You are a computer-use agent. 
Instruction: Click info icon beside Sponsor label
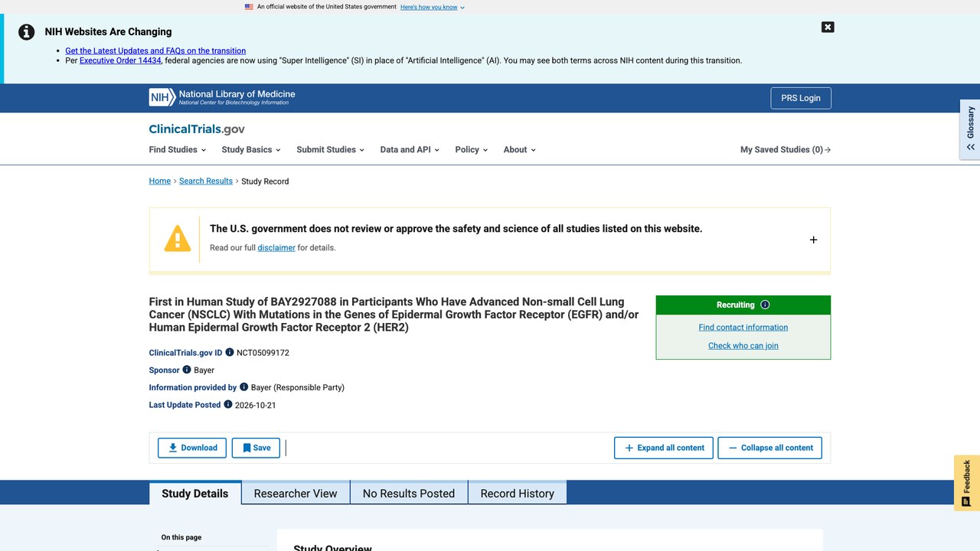(187, 370)
